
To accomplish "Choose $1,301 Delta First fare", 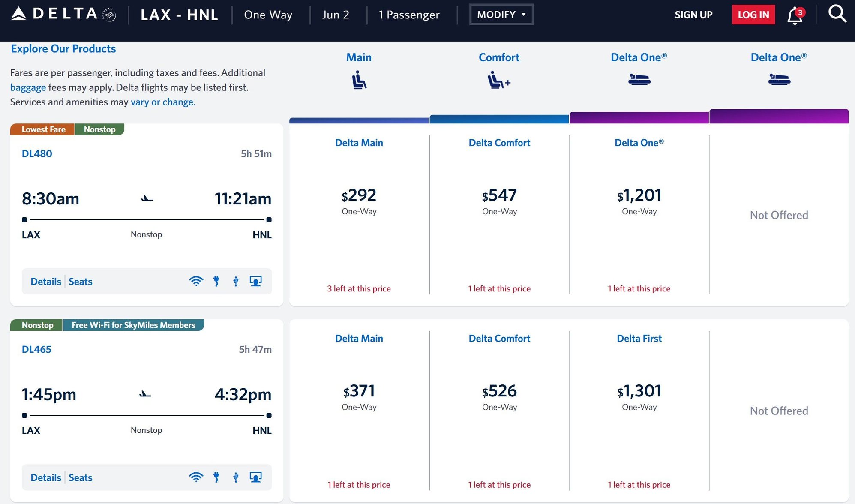I will pyautogui.click(x=639, y=391).
